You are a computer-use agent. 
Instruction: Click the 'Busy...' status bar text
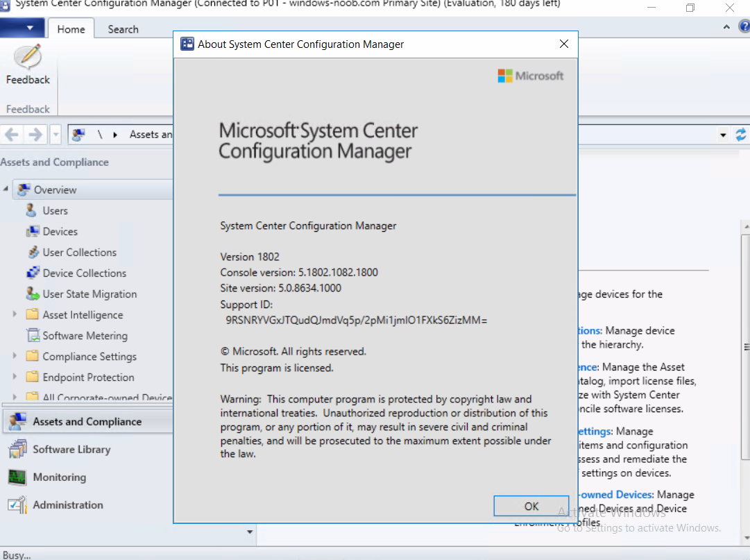pos(16,554)
